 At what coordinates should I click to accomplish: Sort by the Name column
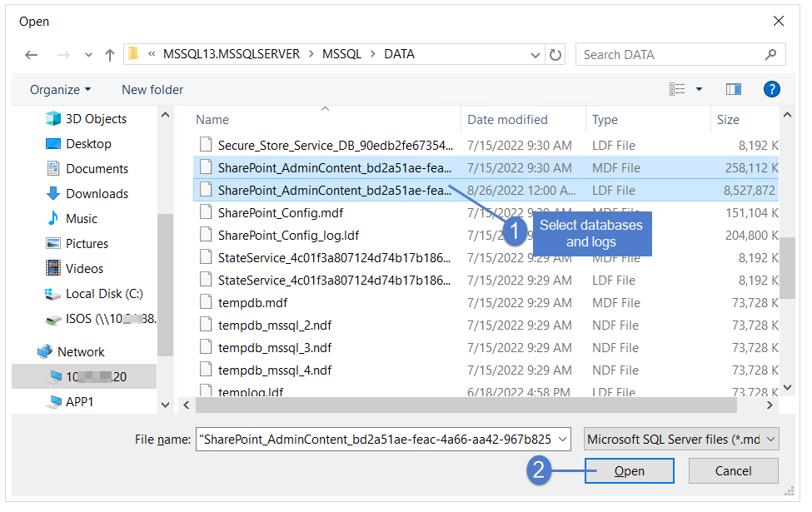click(x=212, y=120)
